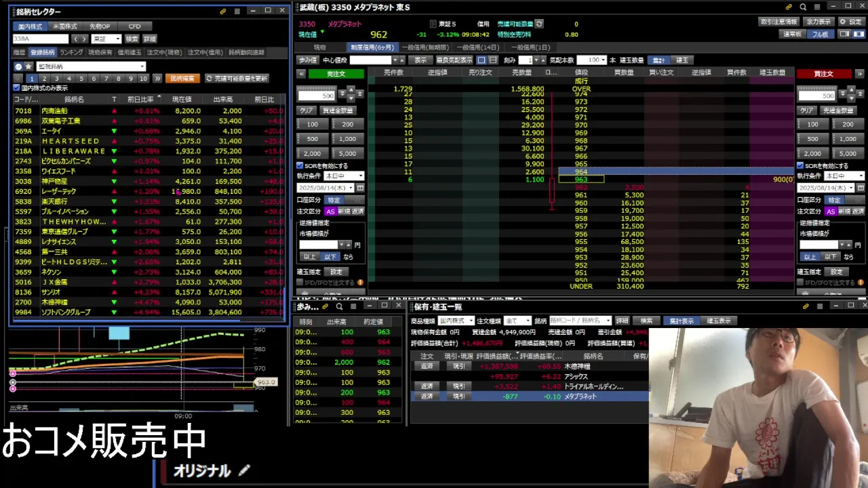Select 一般信用(無期限) tab
This screenshot has width=868, height=488.
pos(425,47)
